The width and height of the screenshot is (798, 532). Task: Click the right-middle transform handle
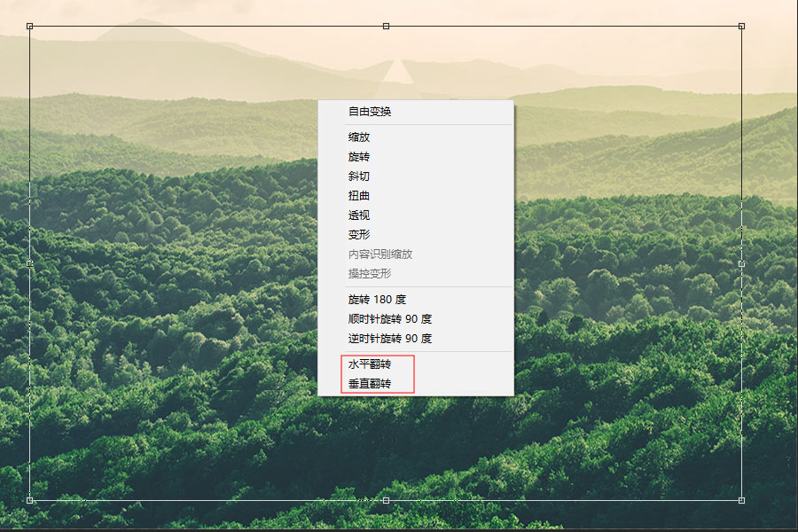pyautogui.click(x=741, y=263)
